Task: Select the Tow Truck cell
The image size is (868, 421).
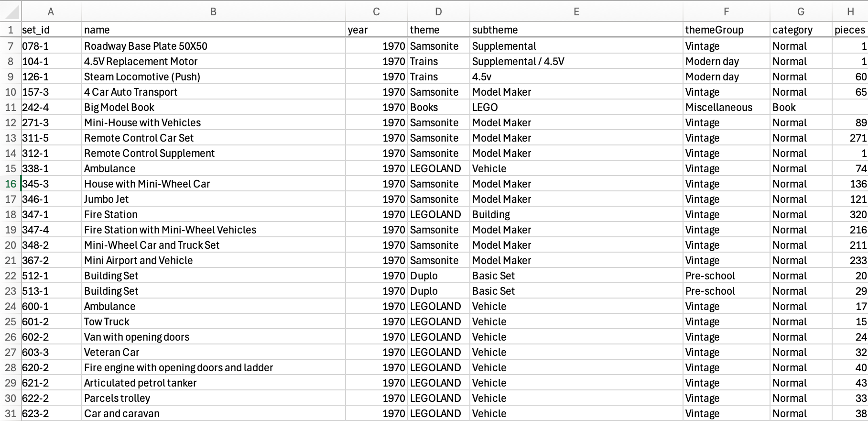Action: click(x=214, y=321)
